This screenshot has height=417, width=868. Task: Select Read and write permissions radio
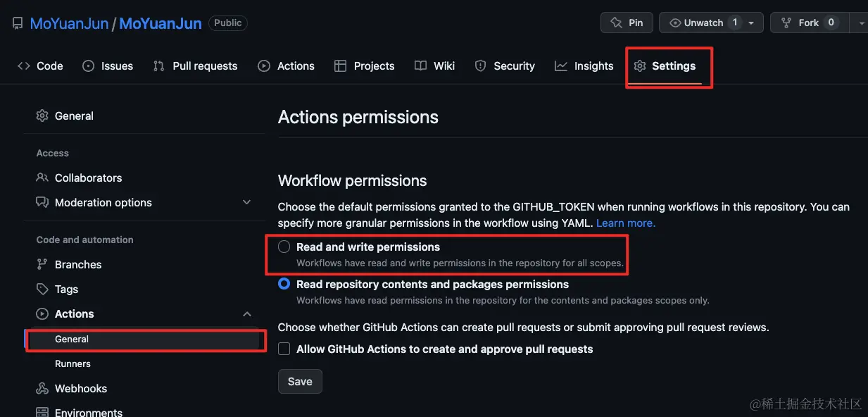[x=284, y=247]
